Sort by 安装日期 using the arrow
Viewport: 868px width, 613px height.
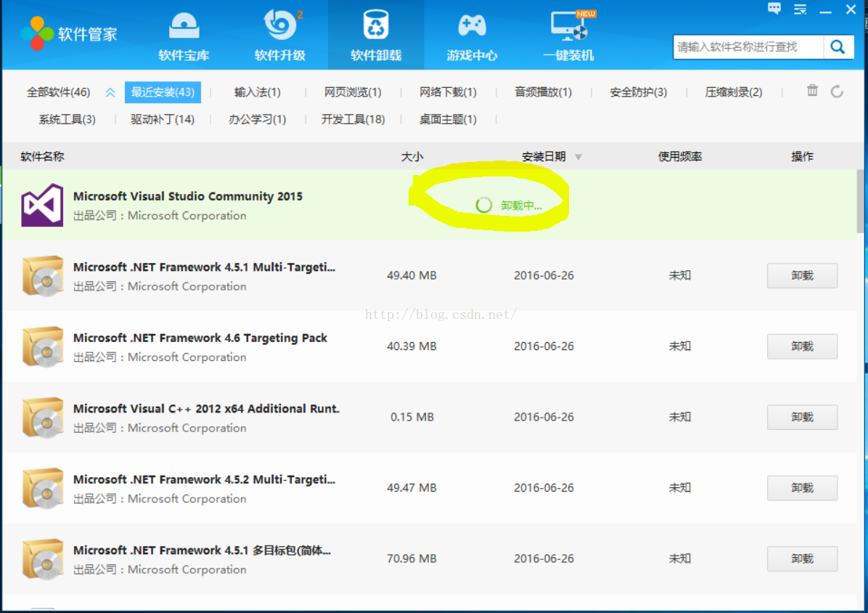coord(578,158)
